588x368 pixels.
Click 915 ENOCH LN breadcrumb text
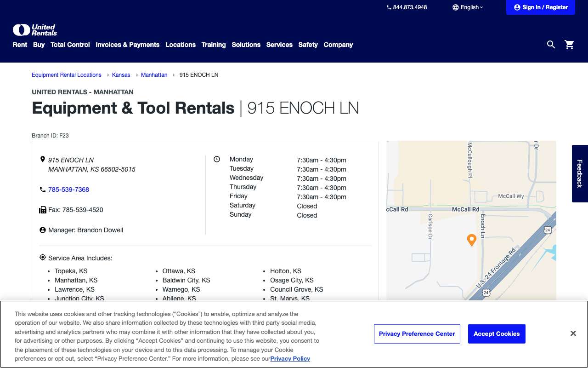coord(199,75)
